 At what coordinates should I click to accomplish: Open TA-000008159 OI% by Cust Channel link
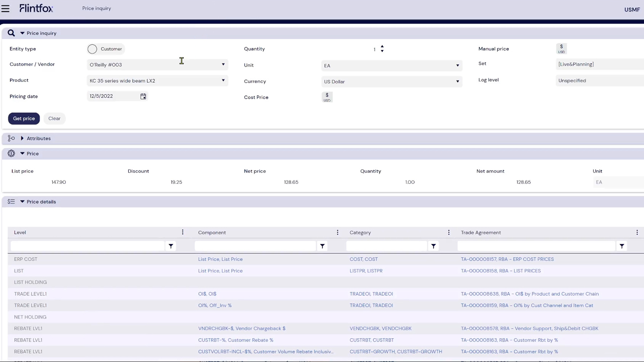point(527,305)
